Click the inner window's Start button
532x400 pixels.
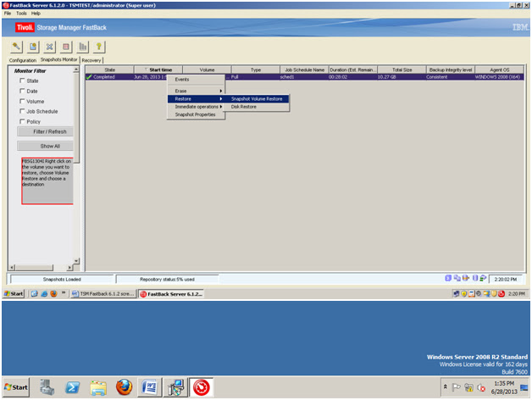point(14,294)
